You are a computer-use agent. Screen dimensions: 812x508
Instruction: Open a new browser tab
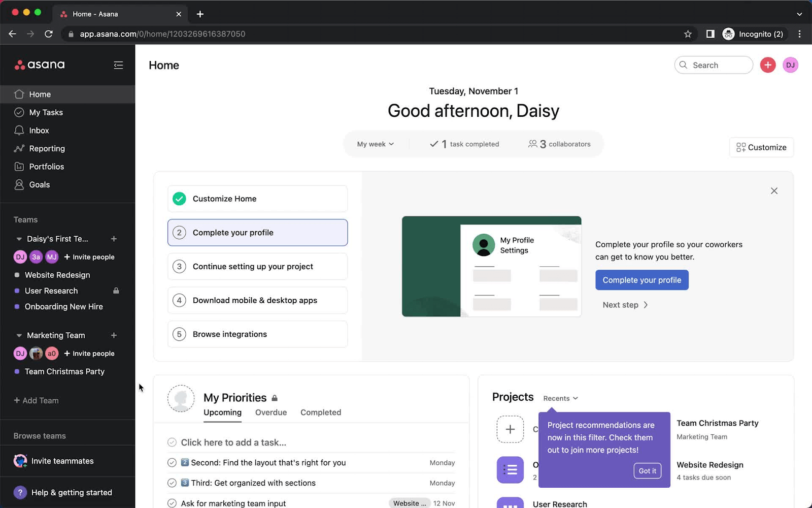(200, 14)
